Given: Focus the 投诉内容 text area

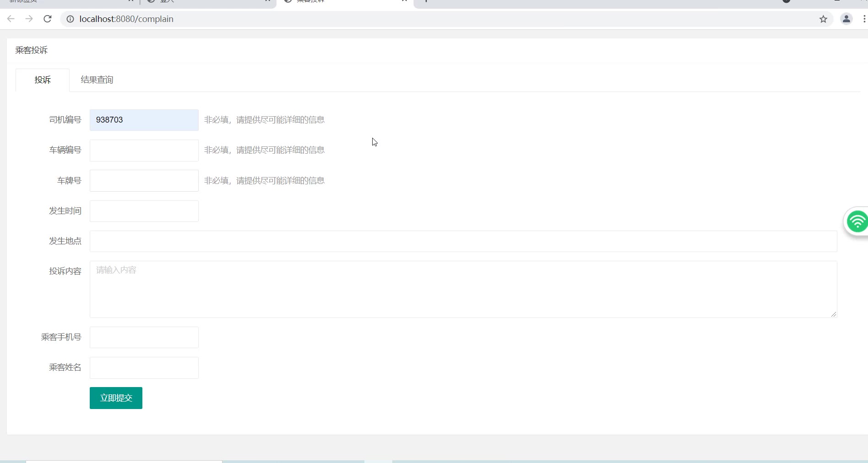Looking at the screenshot, I should [x=463, y=289].
